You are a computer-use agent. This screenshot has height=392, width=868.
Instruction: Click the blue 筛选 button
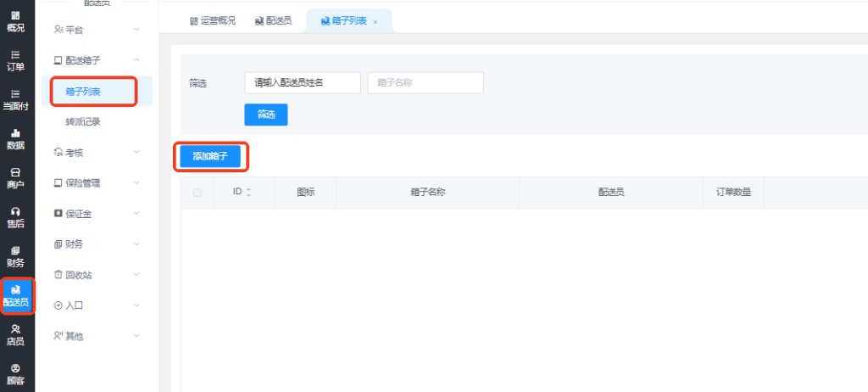point(265,115)
